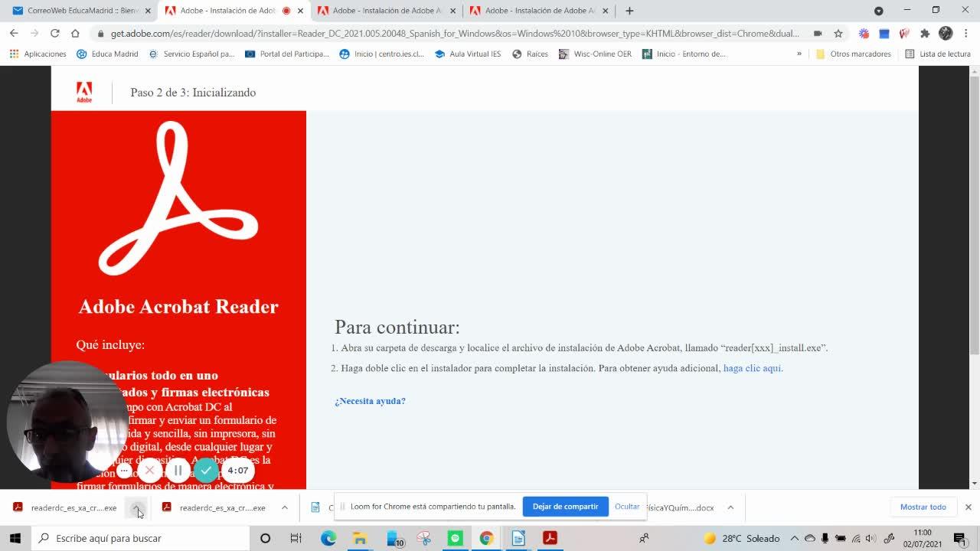Open the Educa Madrid bookmark
Screen dimensions: 980x551
coord(107,54)
